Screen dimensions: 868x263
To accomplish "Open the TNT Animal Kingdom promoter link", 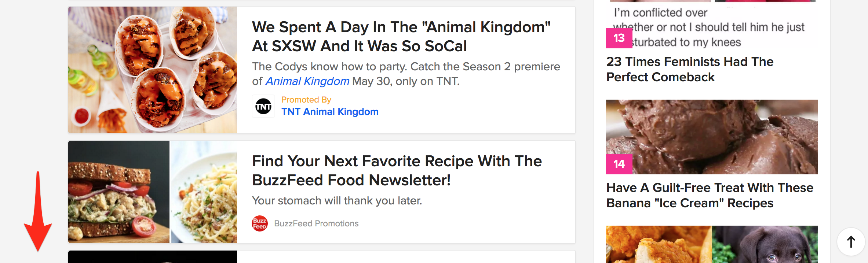I will [x=330, y=112].
